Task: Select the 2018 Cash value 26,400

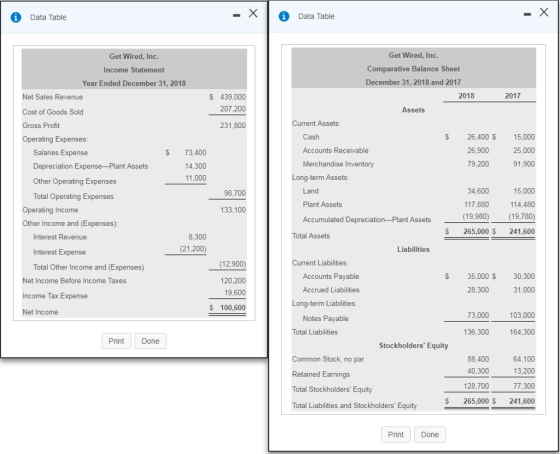Action: click(x=478, y=137)
